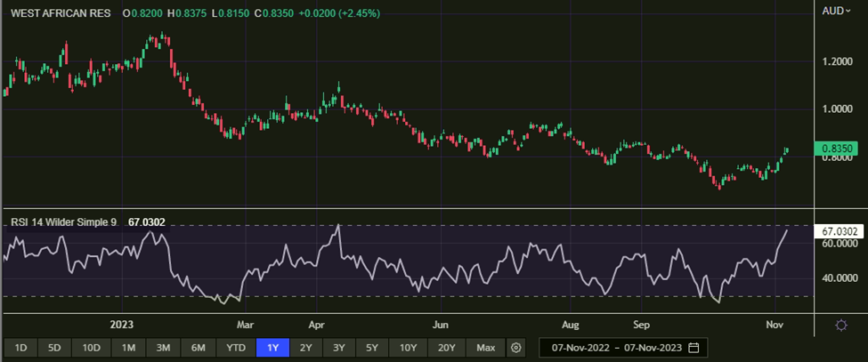Select the 10D time range

point(92,348)
